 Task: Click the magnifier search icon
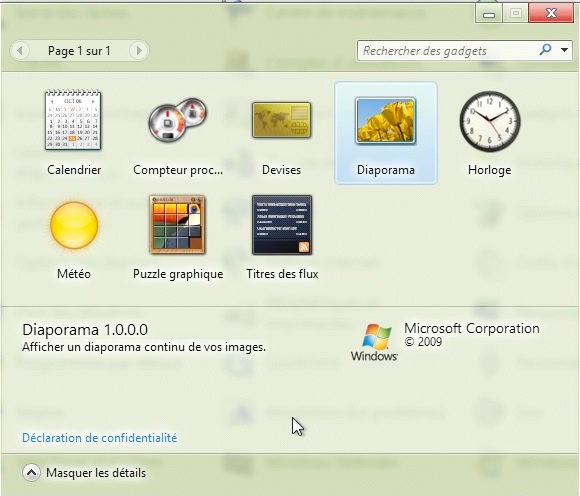[x=546, y=50]
